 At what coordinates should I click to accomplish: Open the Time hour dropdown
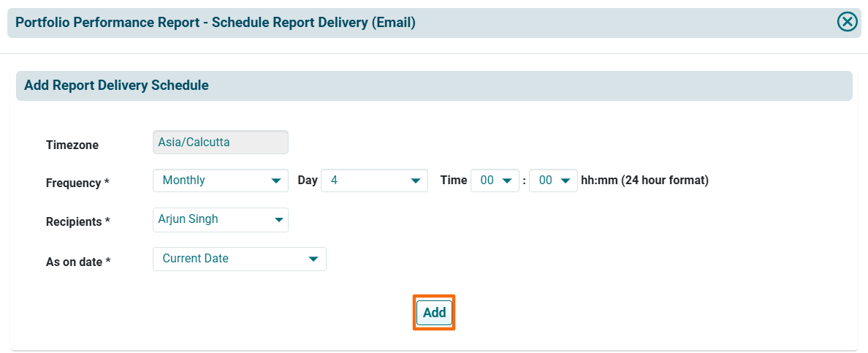(495, 181)
